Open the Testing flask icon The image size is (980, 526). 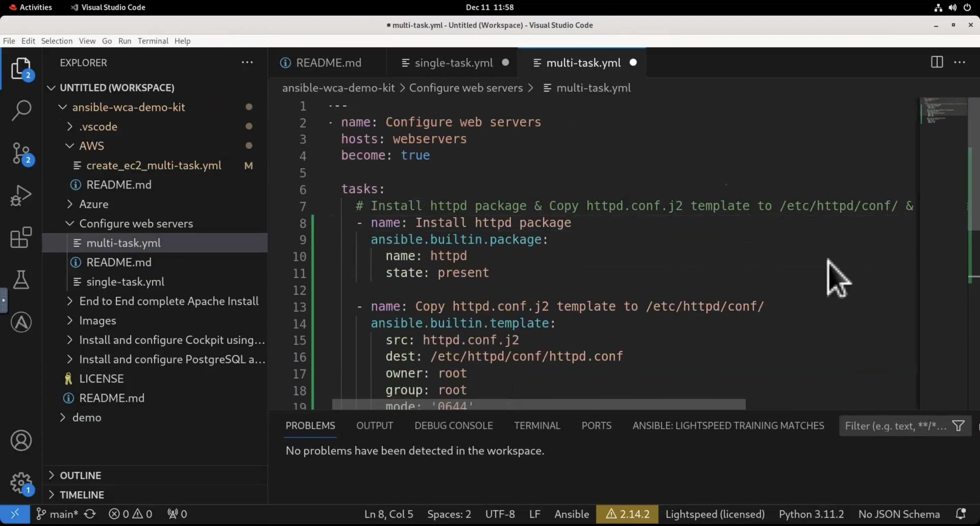pos(21,280)
